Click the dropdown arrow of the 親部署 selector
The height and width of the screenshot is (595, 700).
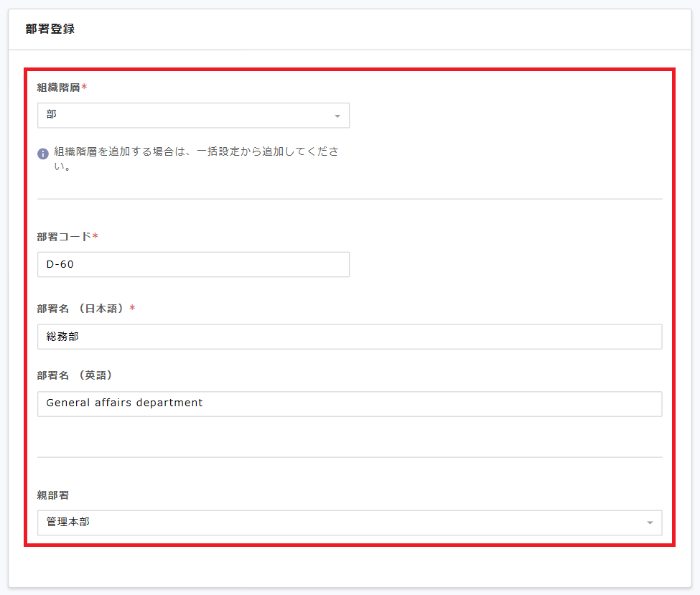[x=650, y=523]
